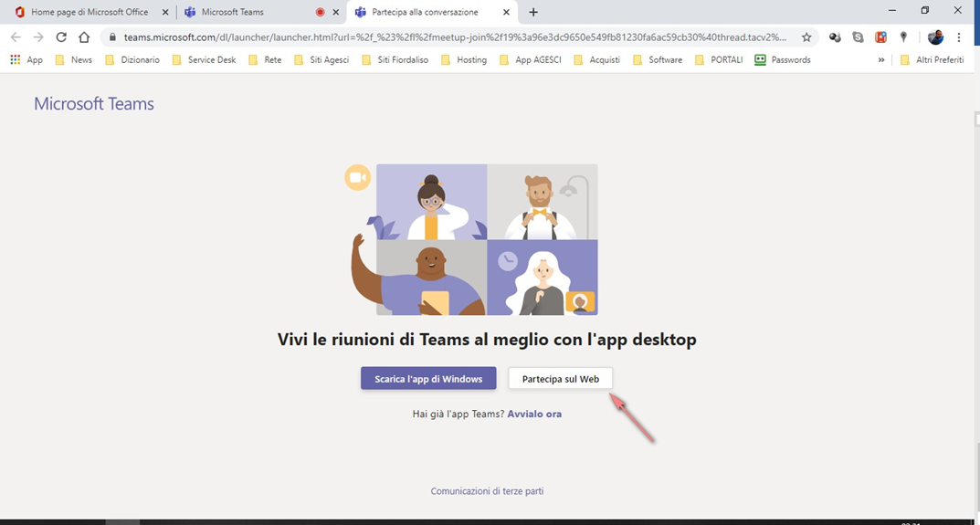Bookmark this page with the star icon
Image resolution: width=980 pixels, height=525 pixels.
tap(806, 37)
